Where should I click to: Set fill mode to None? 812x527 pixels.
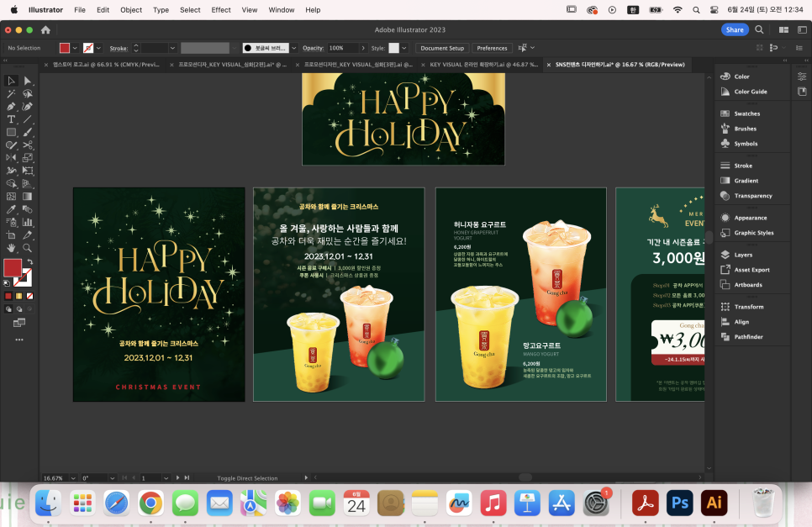coord(30,296)
